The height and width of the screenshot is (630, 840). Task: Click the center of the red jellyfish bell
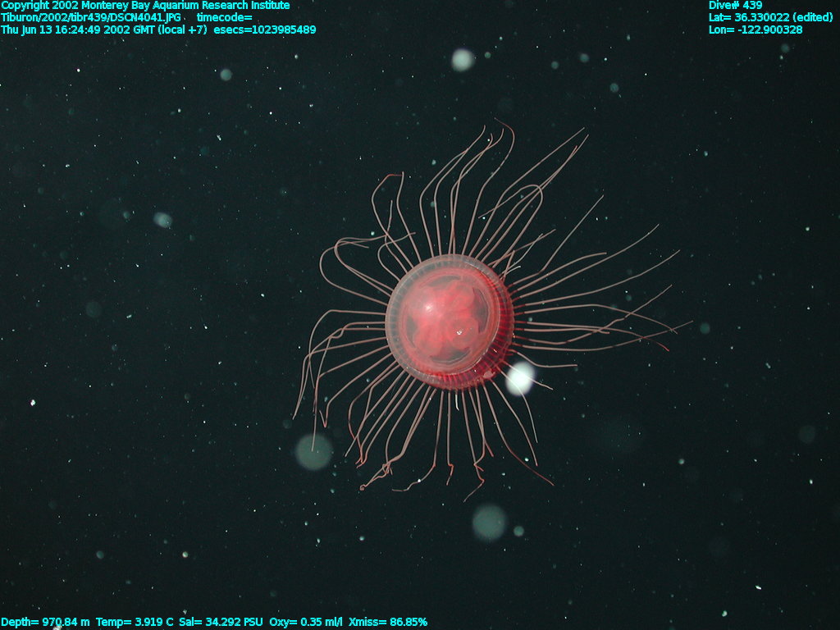(448, 322)
